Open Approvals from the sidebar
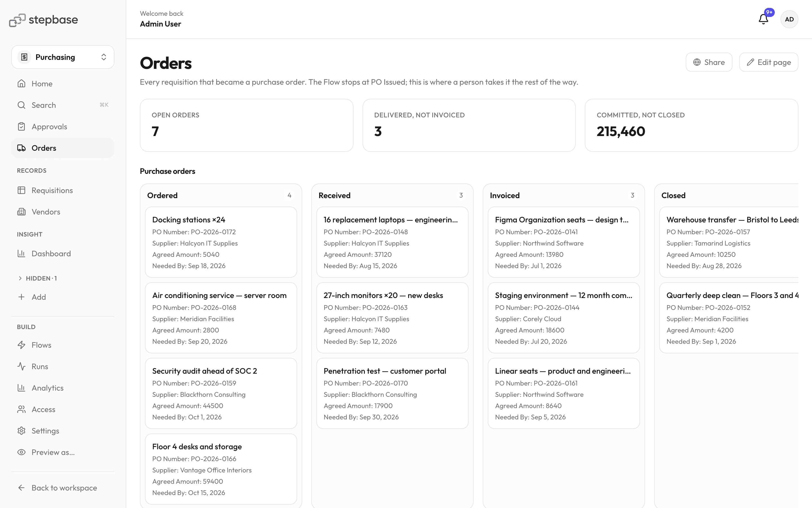The height and width of the screenshot is (508, 812). 63,126
